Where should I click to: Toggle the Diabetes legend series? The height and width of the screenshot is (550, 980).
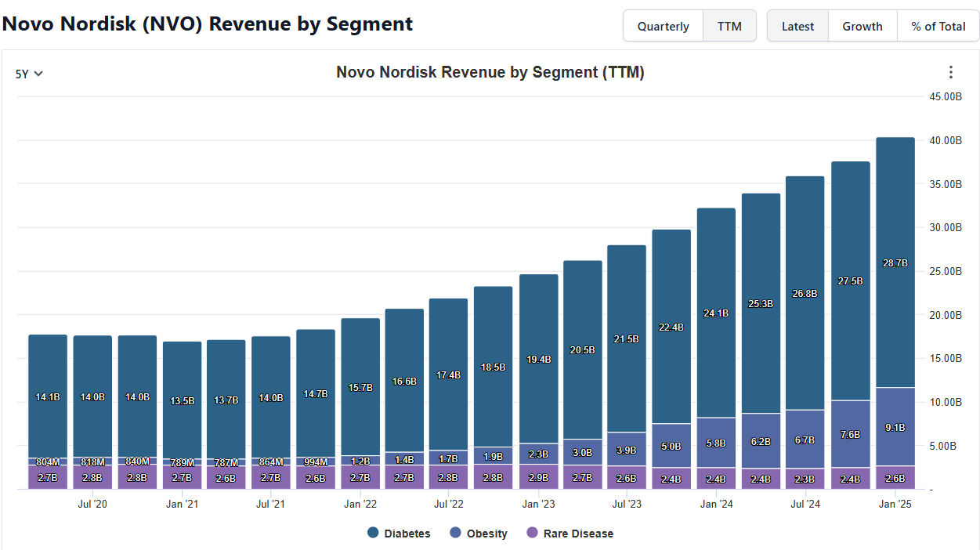[399, 534]
